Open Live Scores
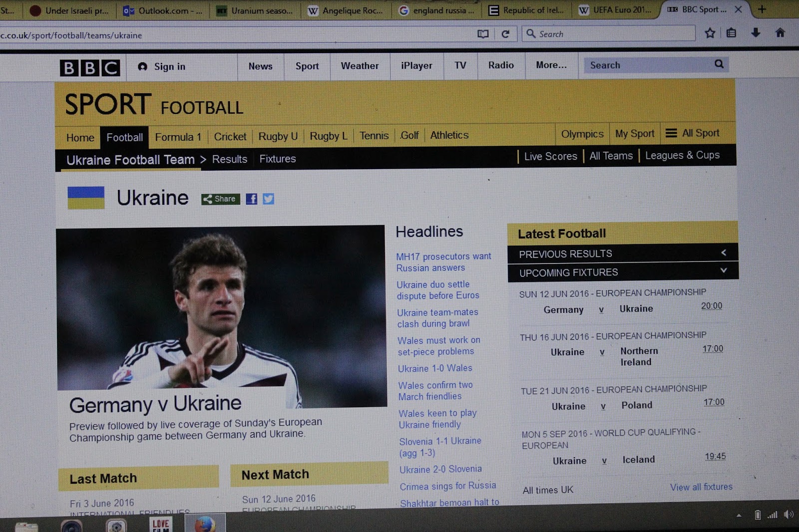799x532 pixels. pyautogui.click(x=551, y=156)
